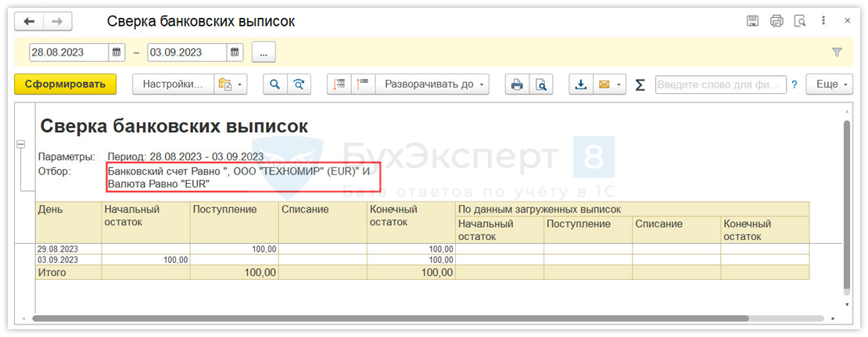Print using the top-right printer icon

click(777, 21)
